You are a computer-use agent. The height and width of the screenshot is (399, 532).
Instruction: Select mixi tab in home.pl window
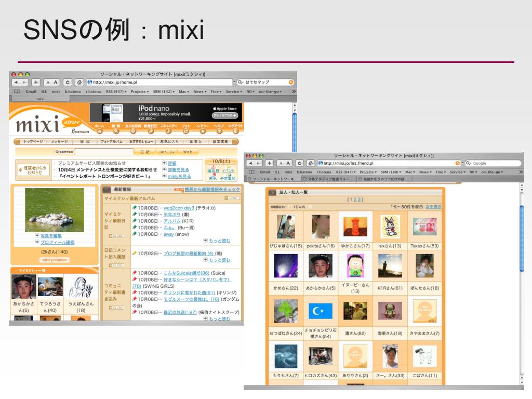(41, 99)
